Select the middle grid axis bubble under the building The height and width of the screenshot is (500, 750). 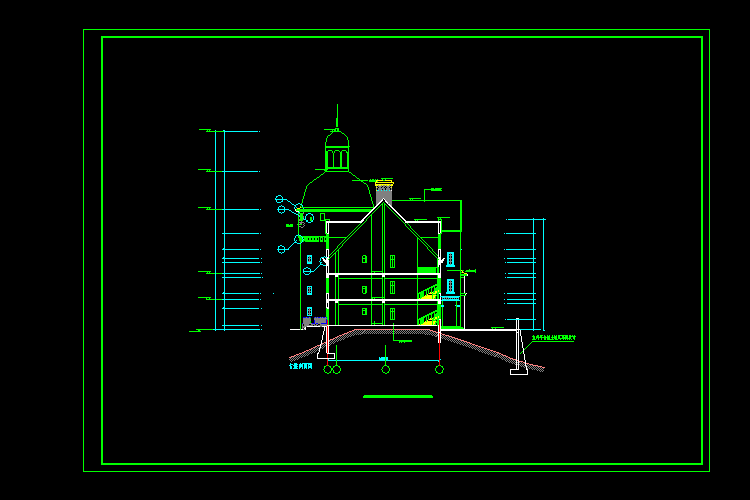tap(385, 370)
